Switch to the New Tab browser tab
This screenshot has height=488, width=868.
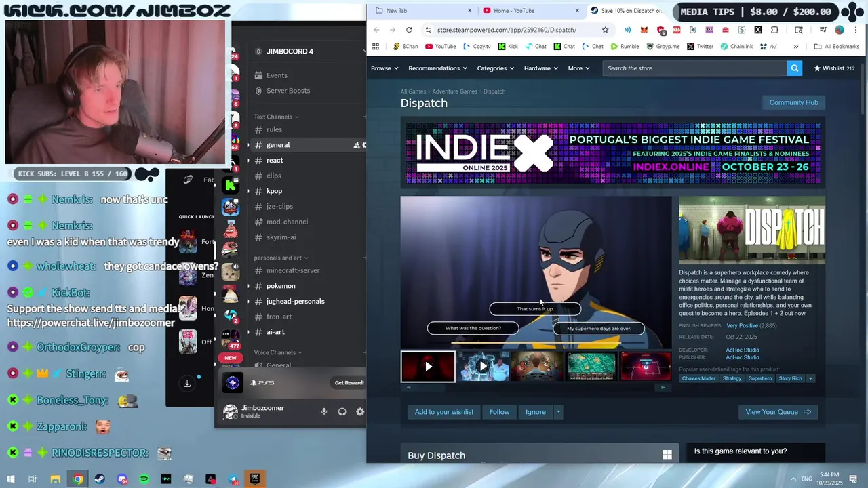423,11
